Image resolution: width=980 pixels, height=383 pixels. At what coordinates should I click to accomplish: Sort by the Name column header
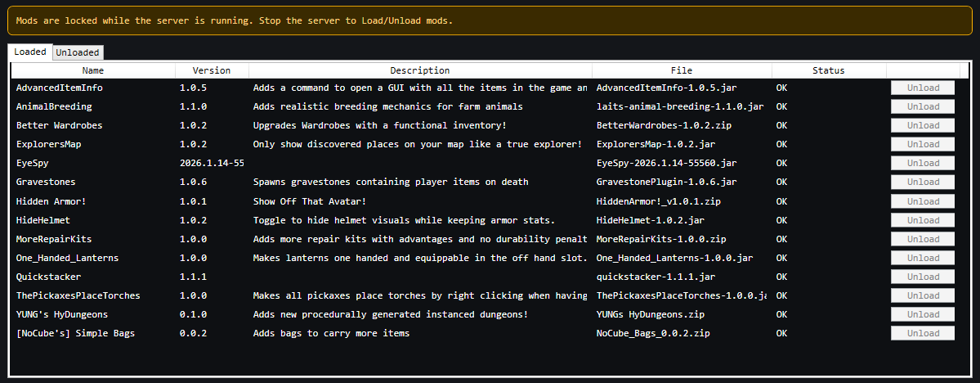coord(93,70)
